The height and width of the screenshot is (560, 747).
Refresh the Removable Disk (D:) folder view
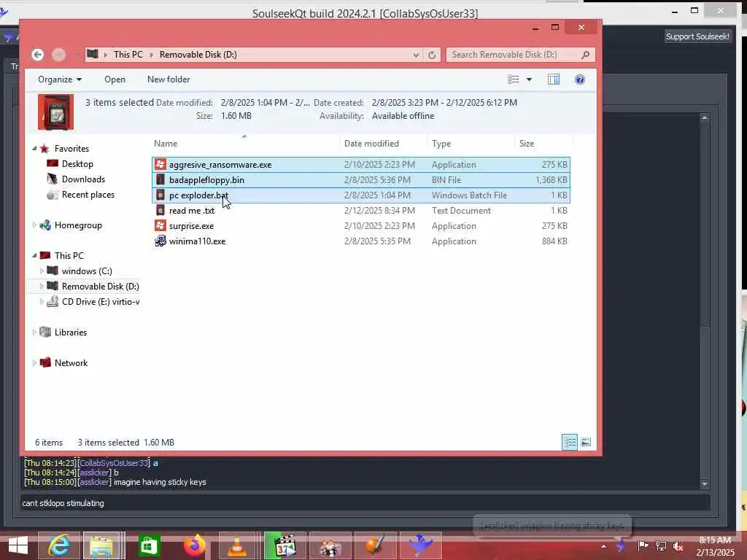tap(432, 55)
